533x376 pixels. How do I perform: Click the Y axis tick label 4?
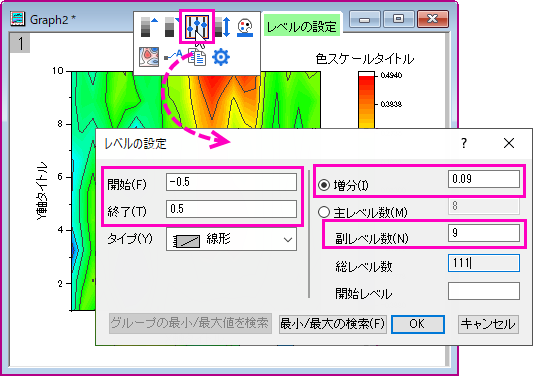pyautogui.click(x=60, y=230)
